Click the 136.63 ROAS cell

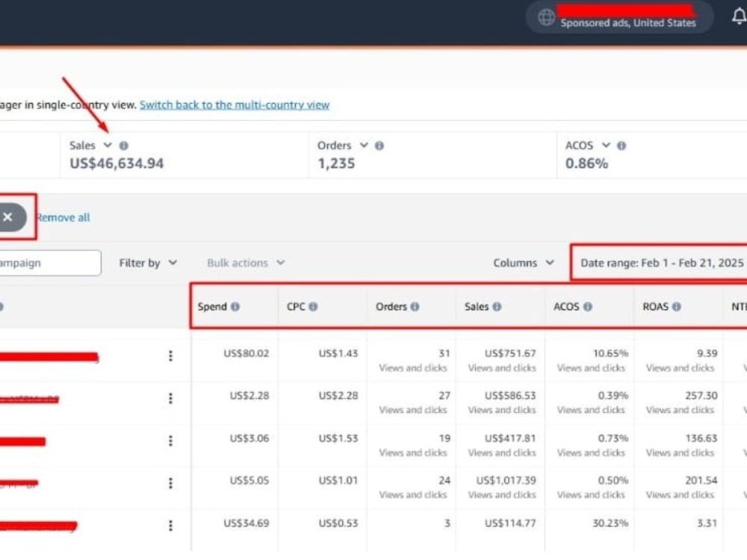tap(701, 438)
